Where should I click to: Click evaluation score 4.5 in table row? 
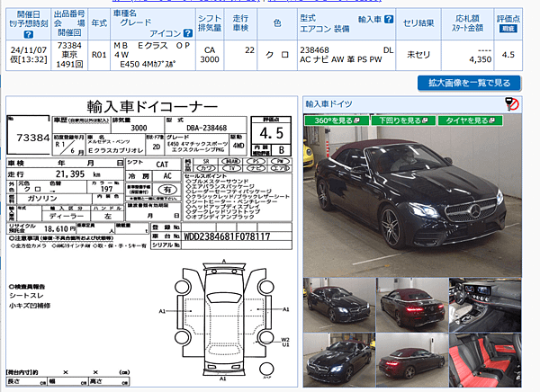tap(508, 55)
